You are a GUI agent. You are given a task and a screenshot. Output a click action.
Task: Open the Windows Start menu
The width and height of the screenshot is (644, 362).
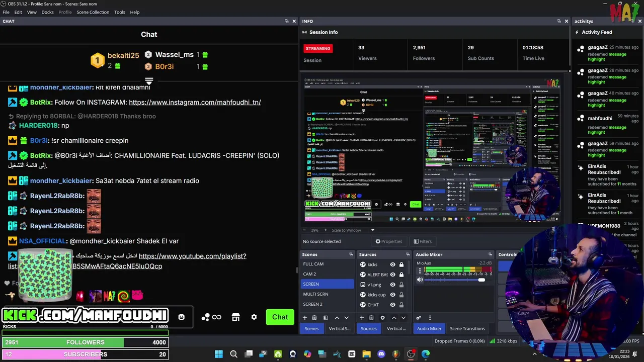coord(219,354)
